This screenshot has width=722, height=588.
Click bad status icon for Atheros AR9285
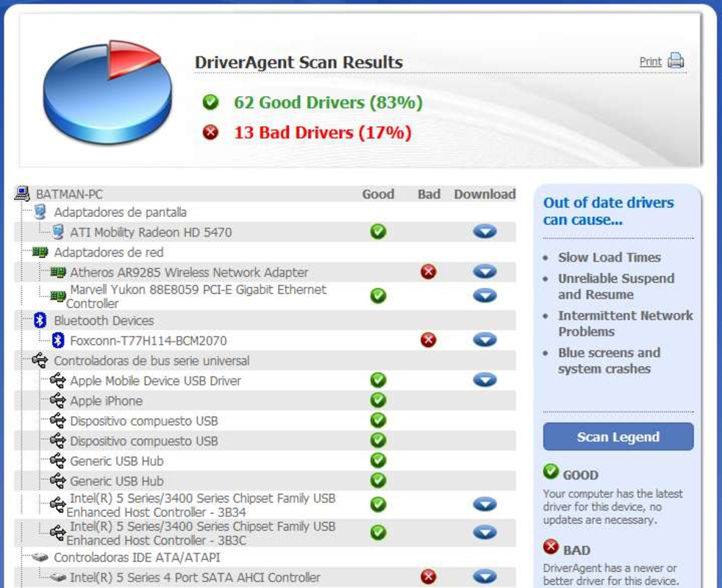[x=428, y=271]
